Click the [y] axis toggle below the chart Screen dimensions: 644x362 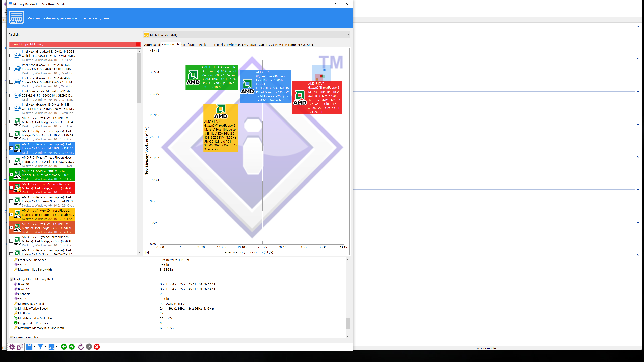147,252
